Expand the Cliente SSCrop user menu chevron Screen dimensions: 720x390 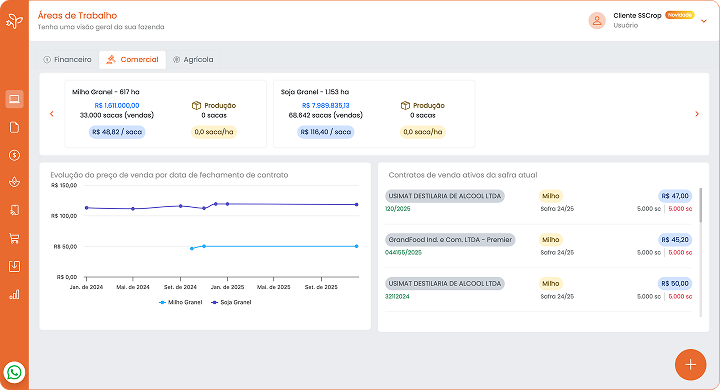[x=703, y=21]
